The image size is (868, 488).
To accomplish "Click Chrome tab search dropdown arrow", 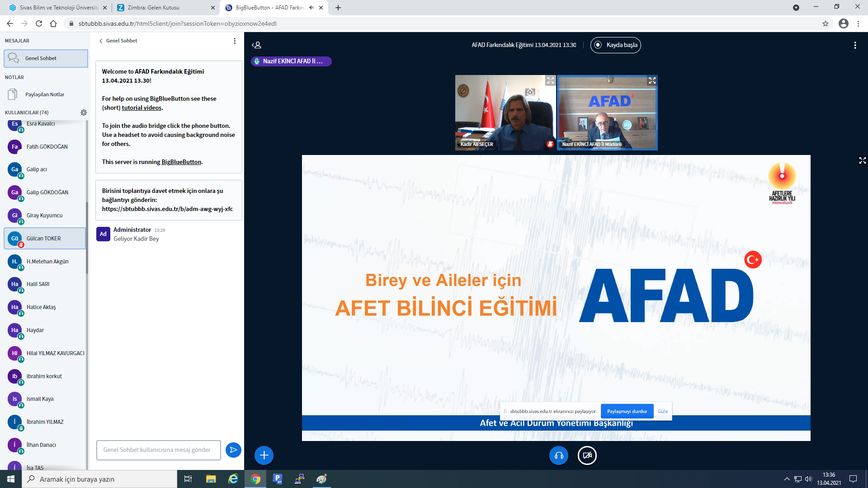I will (x=796, y=8).
